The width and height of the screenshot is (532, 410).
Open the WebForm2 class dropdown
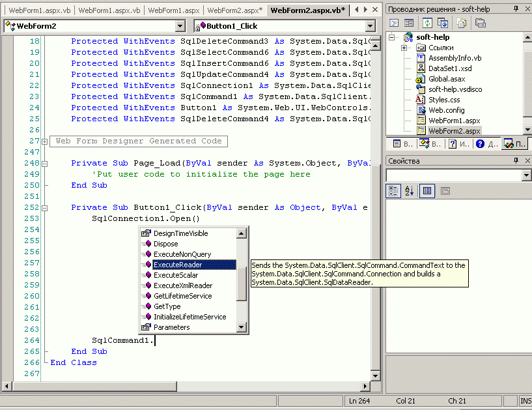[180, 26]
